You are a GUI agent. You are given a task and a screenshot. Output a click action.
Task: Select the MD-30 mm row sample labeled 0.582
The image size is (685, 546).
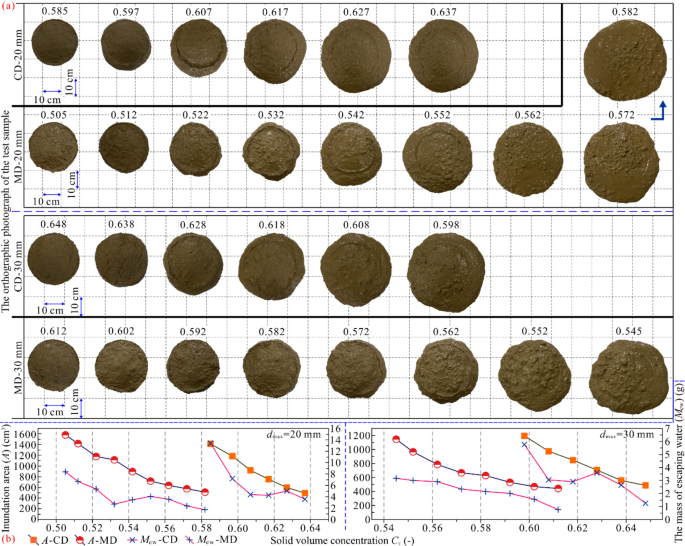[x=271, y=369]
